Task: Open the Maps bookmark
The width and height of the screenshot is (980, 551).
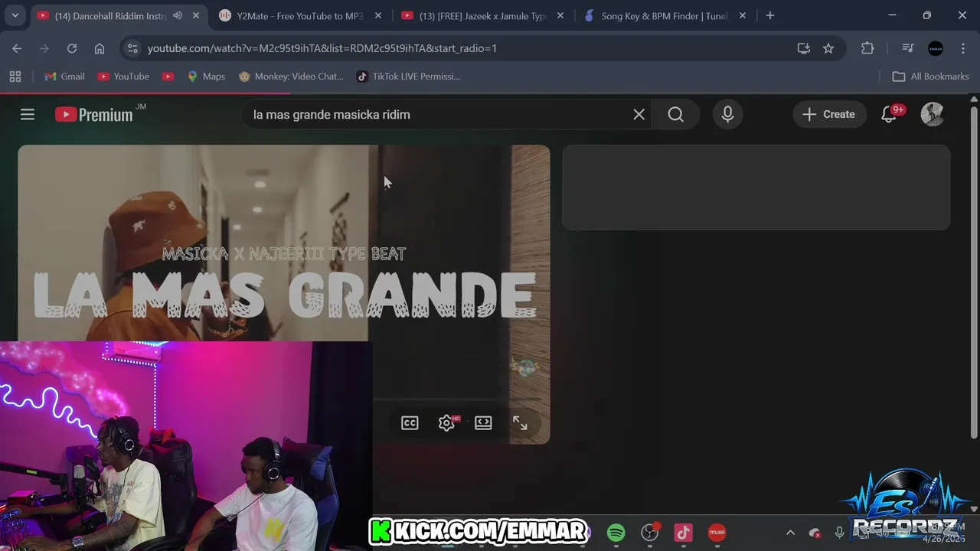Action: pyautogui.click(x=206, y=77)
